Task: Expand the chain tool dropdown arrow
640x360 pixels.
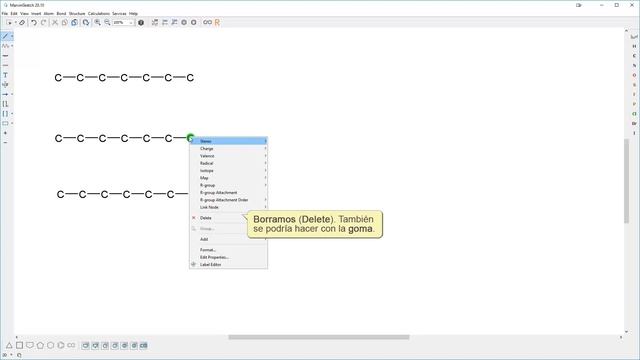Action: coord(12,46)
